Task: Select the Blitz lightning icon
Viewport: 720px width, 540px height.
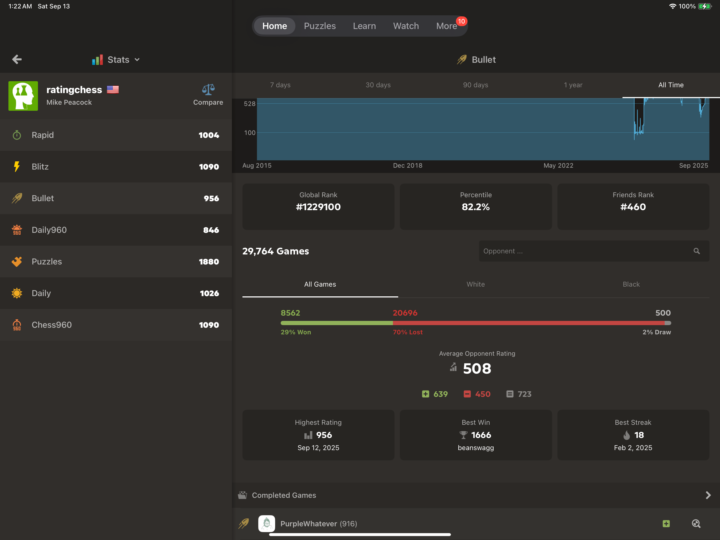Action: 17,166
